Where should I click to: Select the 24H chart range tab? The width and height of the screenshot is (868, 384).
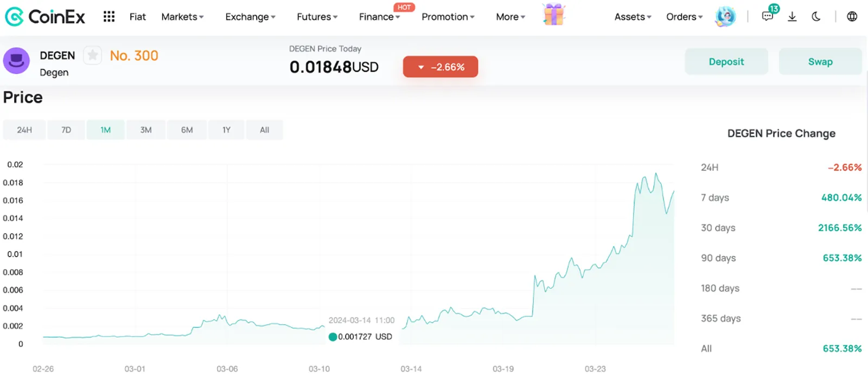click(x=24, y=130)
